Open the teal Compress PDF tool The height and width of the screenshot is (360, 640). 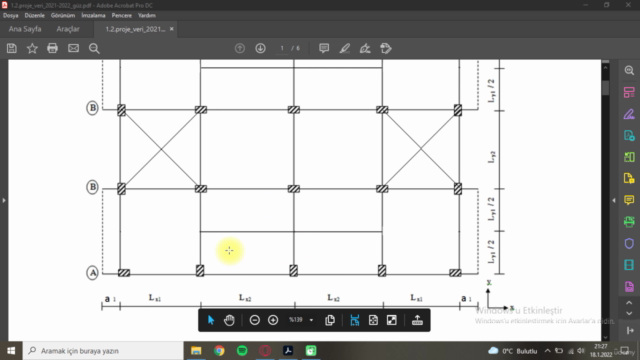[x=629, y=265]
